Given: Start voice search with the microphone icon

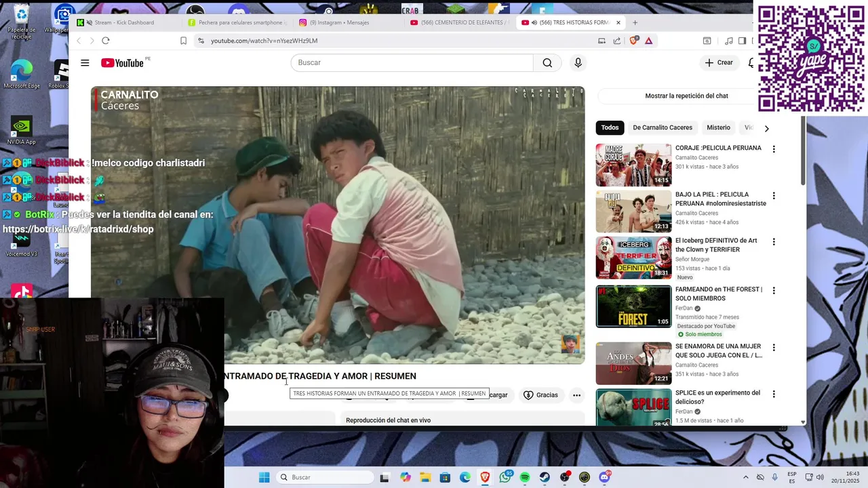Looking at the screenshot, I should [578, 63].
